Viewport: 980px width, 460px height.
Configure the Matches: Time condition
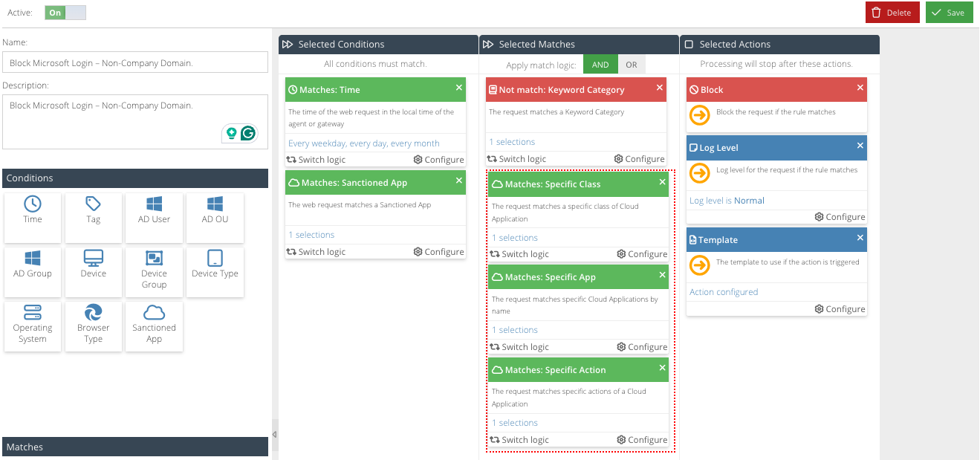coord(438,159)
